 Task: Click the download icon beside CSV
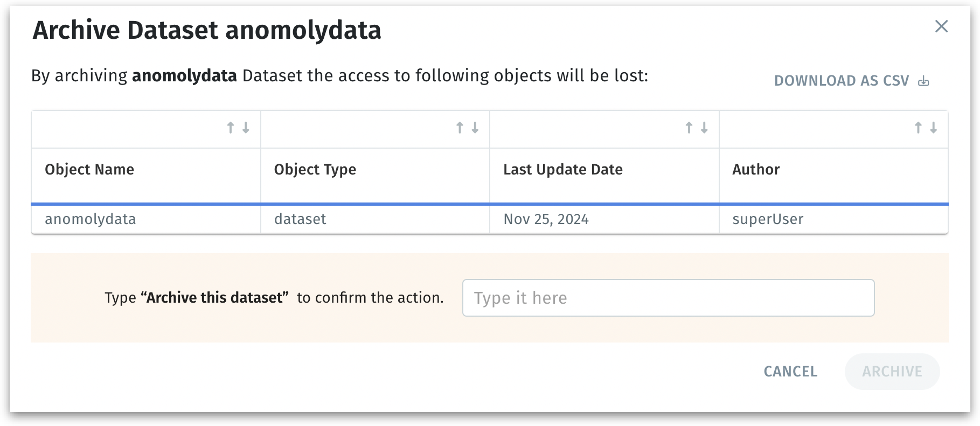924,81
